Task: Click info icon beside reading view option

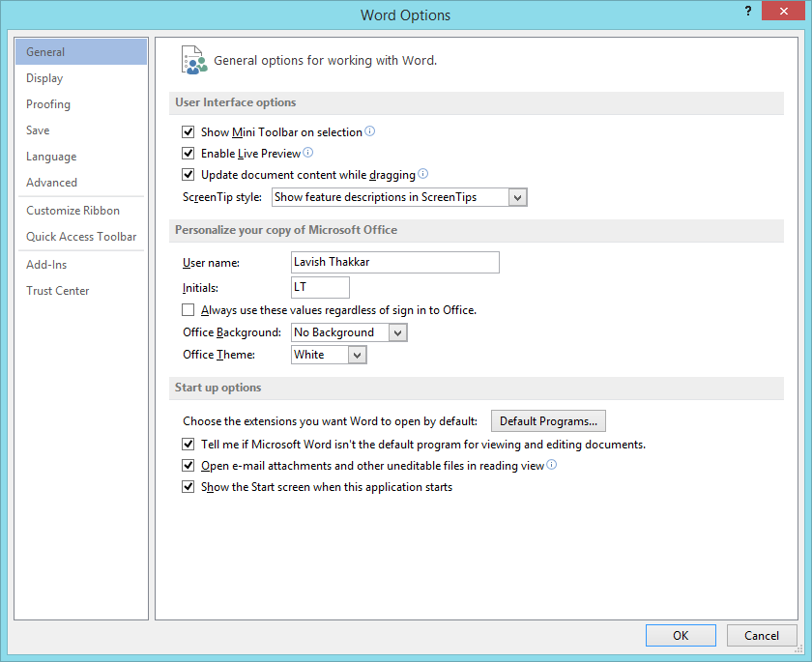Action: coord(552,465)
